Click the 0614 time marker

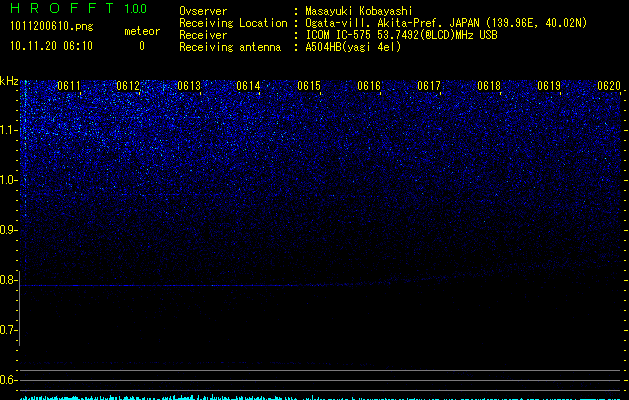coord(248,86)
